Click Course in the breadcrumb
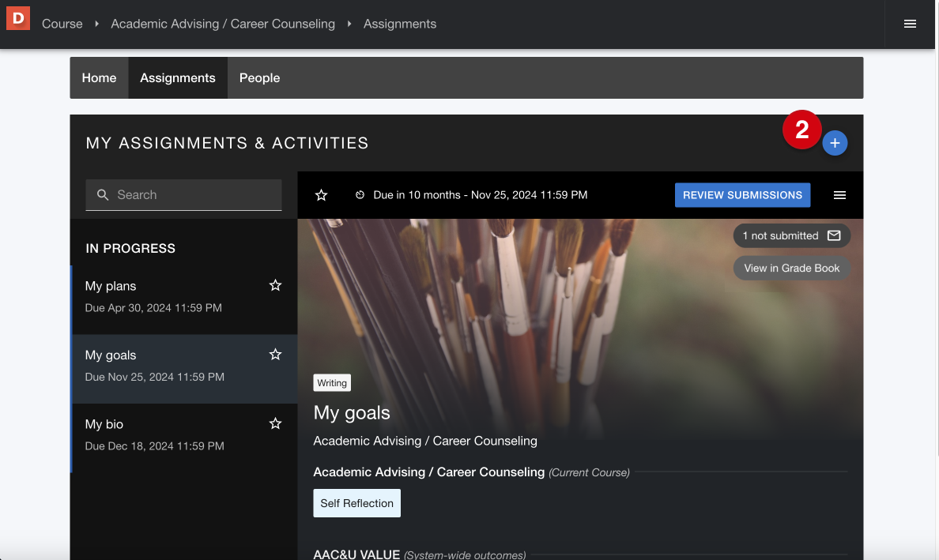The width and height of the screenshot is (939, 560). (62, 24)
